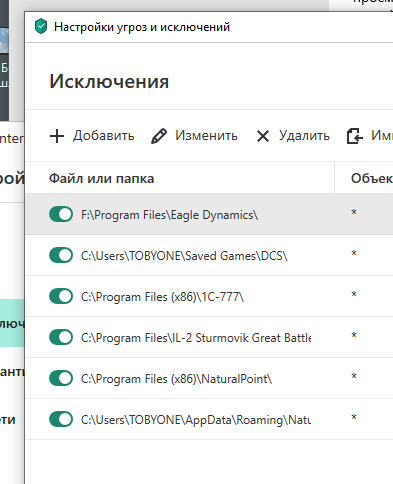The height and width of the screenshot is (484, 393).
Task: Click the asterisk in Program Files NaturalPoint row
Action: point(354,376)
